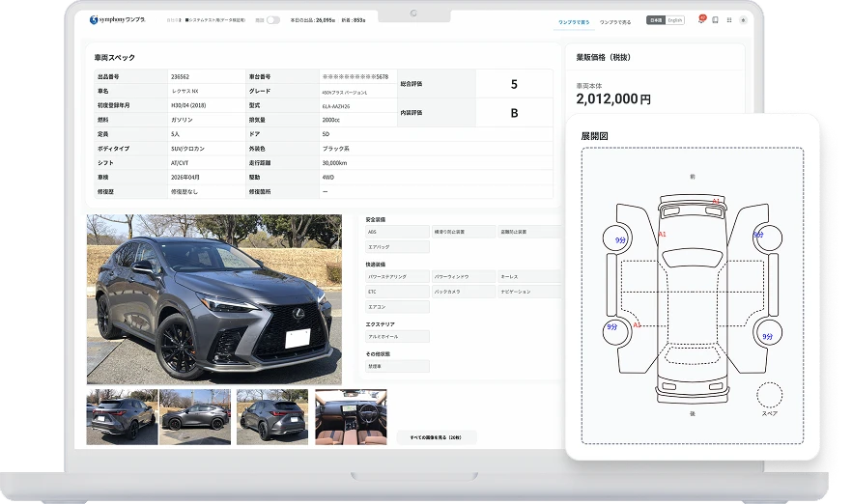
Task: Click the パワーウィンドウ tag
Action: (x=464, y=277)
